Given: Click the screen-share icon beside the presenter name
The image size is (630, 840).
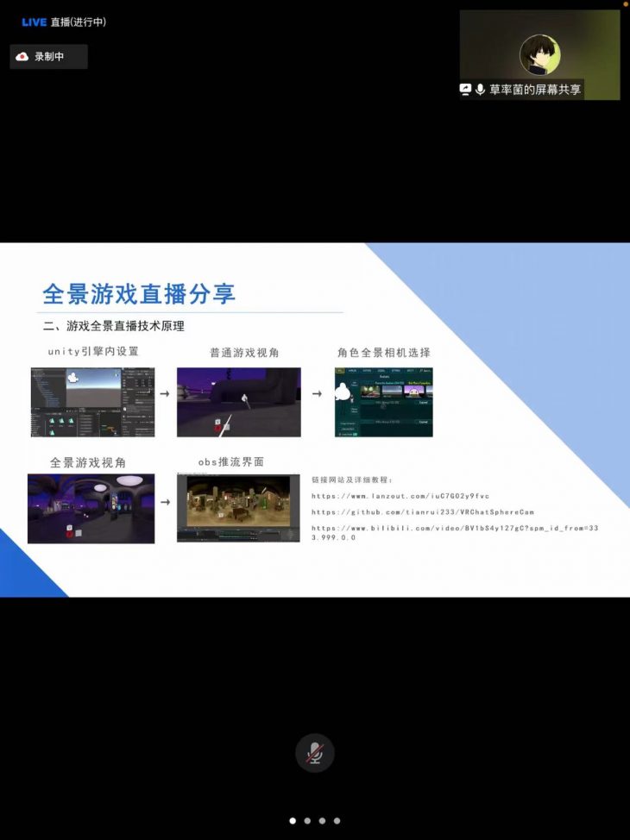Looking at the screenshot, I should pyautogui.click(x=466, y=90).
